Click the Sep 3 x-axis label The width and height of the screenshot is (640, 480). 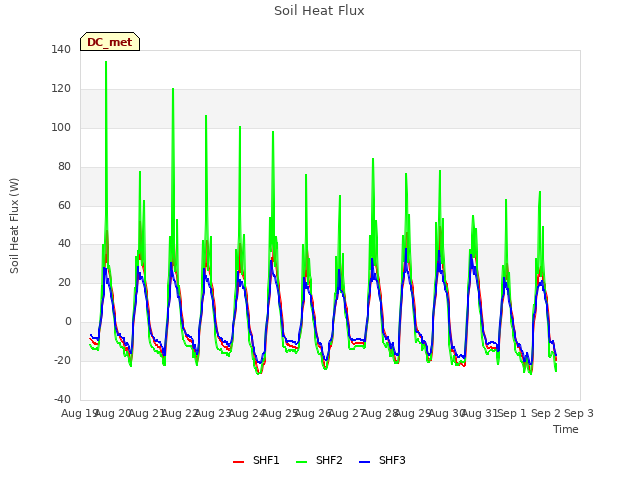tap(579, 413)
